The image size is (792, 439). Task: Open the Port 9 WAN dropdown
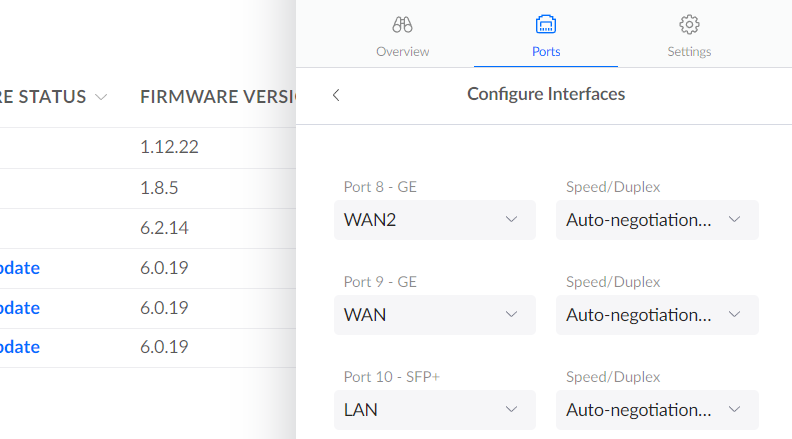[434, 314]
